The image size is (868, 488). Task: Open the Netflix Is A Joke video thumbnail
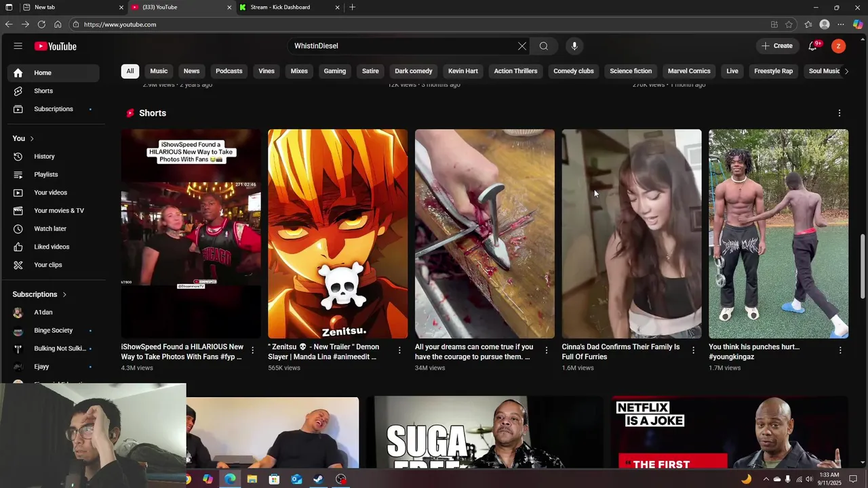tap(730, 433)
